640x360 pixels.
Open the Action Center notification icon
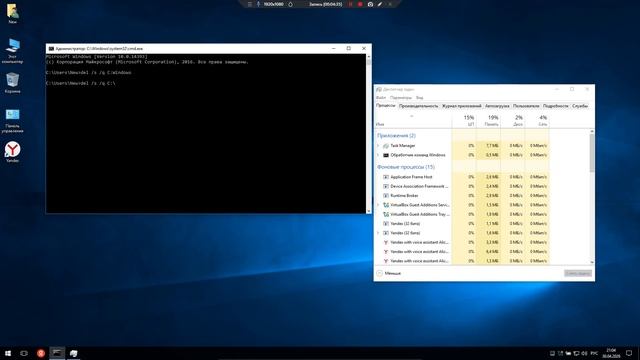coord(629,353)
